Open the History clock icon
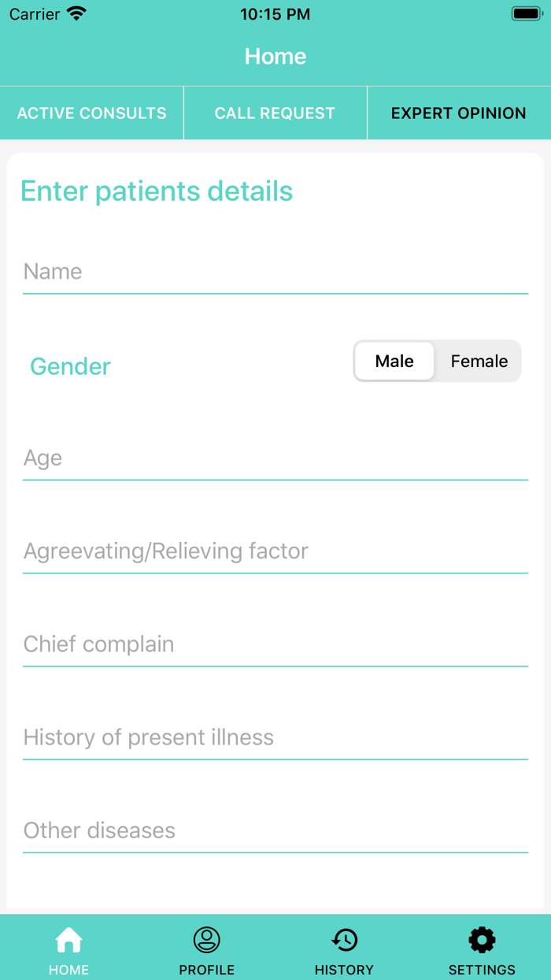The height and width of the screenshot is (980, 551). [x=344, y=940]
